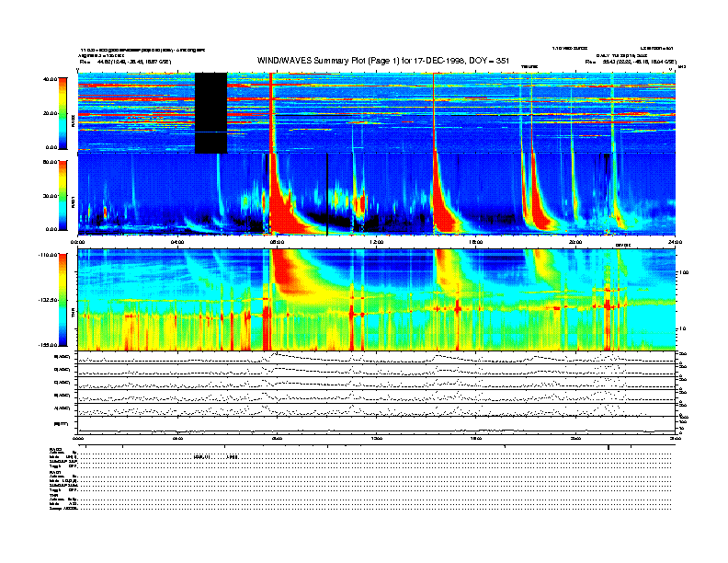The height and width of the screenshot is (563, 728).
Task: Click the 20:00 tick label under RAD1 spectrogram
Action: [x=575, y=242]
